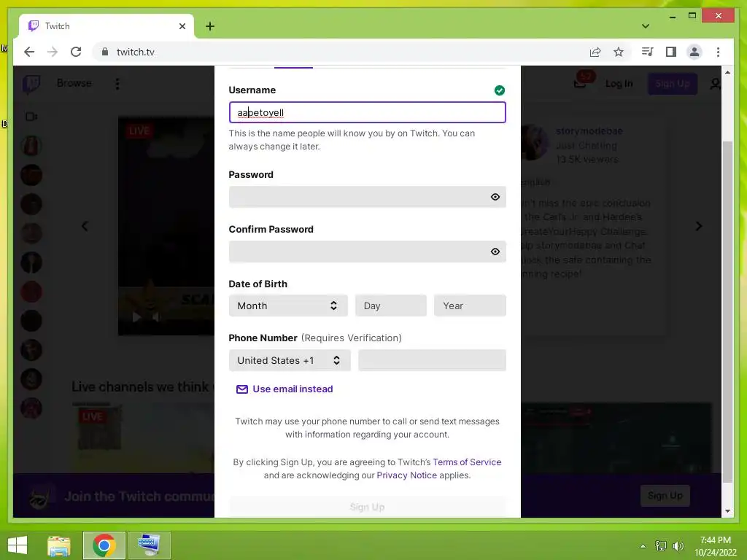The width and height of the screenshot is (747, 560).
Task: Open Privacy Notice link
Action: click(x=406, y=475)
